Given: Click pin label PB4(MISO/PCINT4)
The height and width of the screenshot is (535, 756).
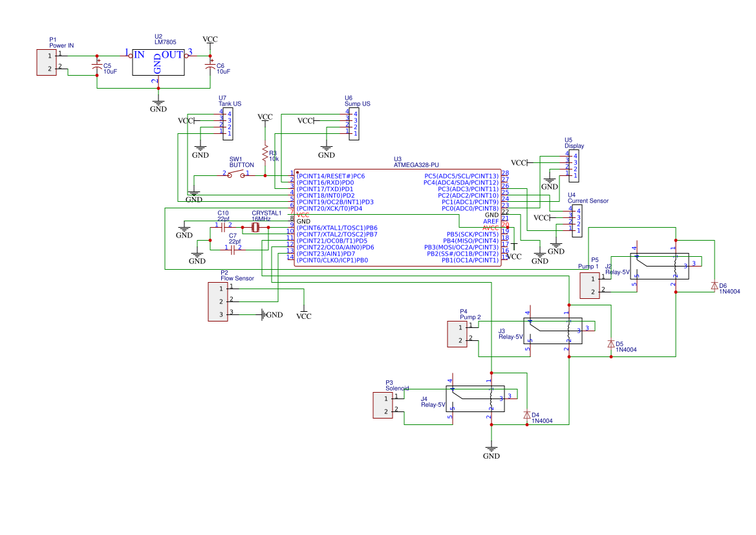Looking at the screenshot, I should coord(471,241).
